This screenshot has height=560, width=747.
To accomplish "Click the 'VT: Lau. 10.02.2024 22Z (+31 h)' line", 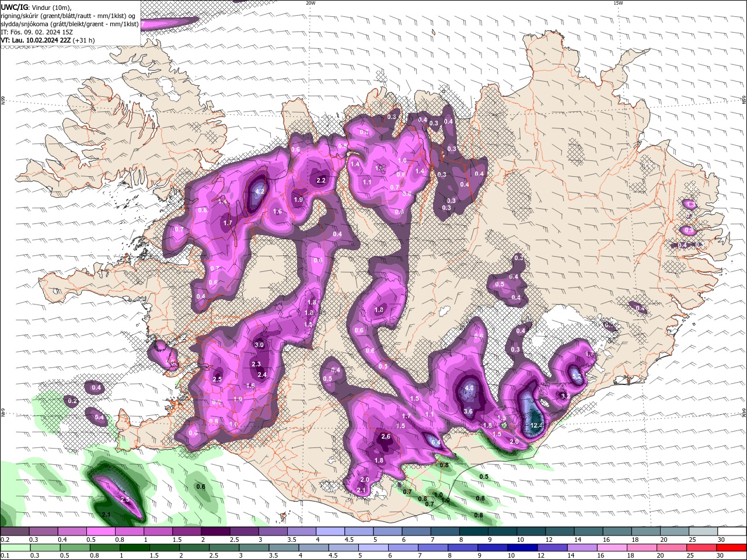I will tap(48, 40).
